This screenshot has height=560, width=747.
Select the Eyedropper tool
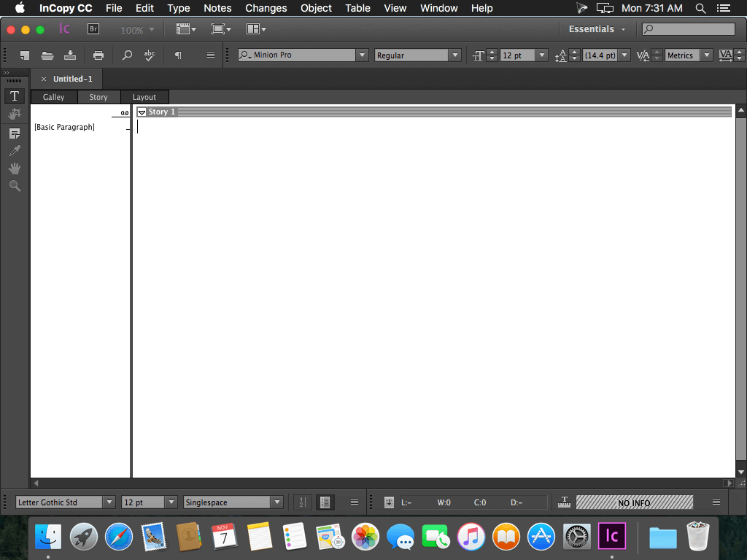click(15, 152)
